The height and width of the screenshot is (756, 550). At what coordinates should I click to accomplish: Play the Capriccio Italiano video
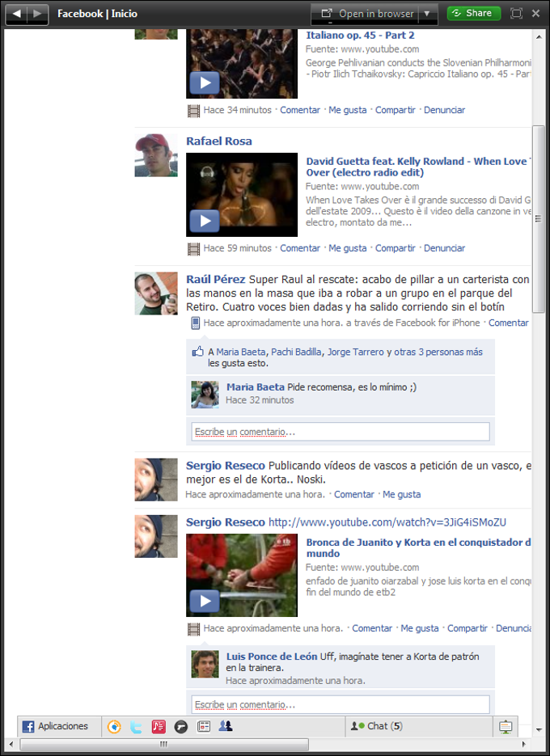205,82
